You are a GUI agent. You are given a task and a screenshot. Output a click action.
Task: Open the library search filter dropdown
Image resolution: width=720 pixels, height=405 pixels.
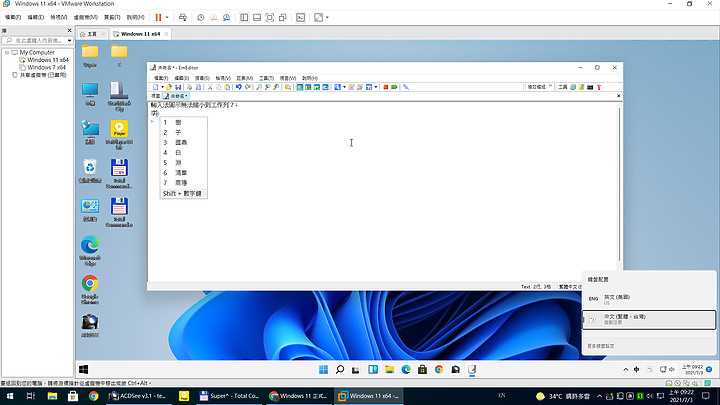click(x=69, y=40)
